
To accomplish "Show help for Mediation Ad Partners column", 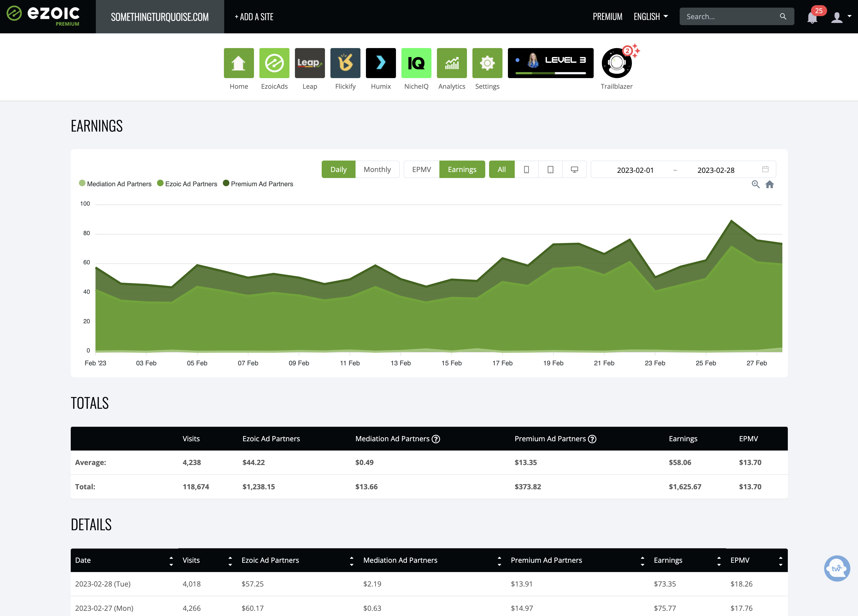I will tap(436, 439).
